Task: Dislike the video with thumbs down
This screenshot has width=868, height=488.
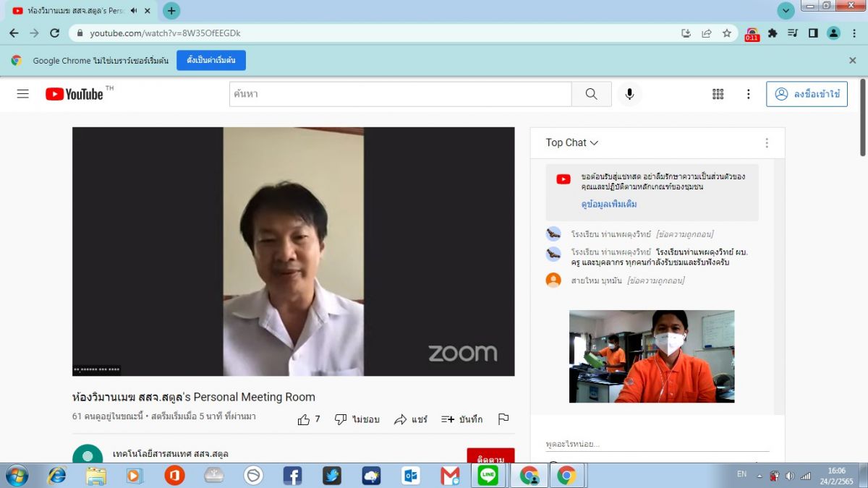Action: [x=357, y=419]
